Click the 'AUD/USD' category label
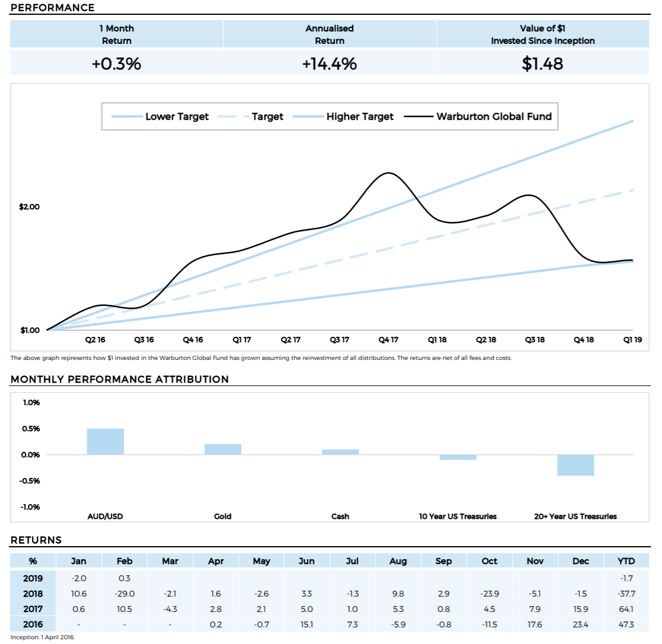This screenshot has width=662, height=644. 105,517
